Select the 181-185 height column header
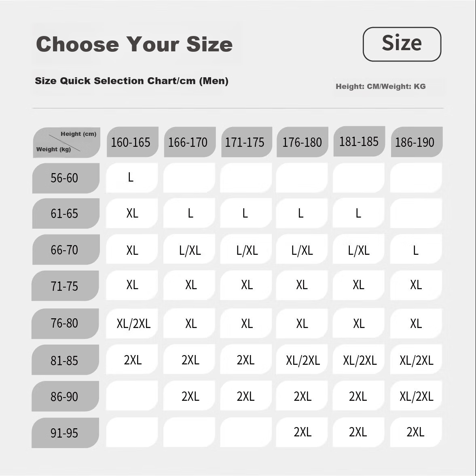The width and height of the screenshot is (476, 476). click(359, 141)
